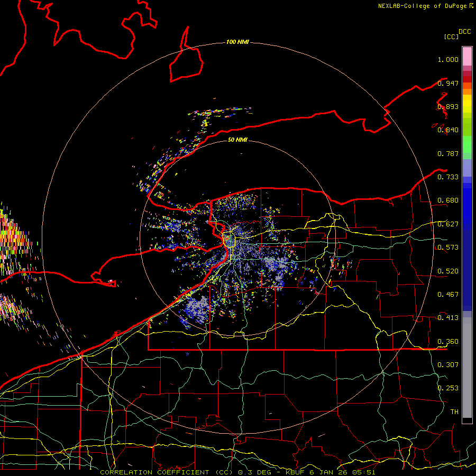
Task: Click the 1.000 value on the color scale
Action: point(448,59)
